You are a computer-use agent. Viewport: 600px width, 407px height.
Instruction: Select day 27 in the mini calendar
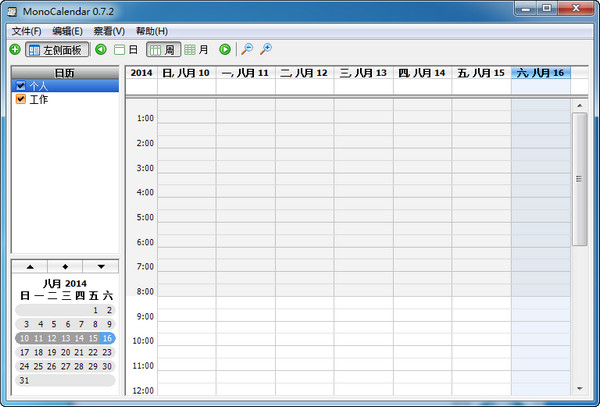point(65,366)
